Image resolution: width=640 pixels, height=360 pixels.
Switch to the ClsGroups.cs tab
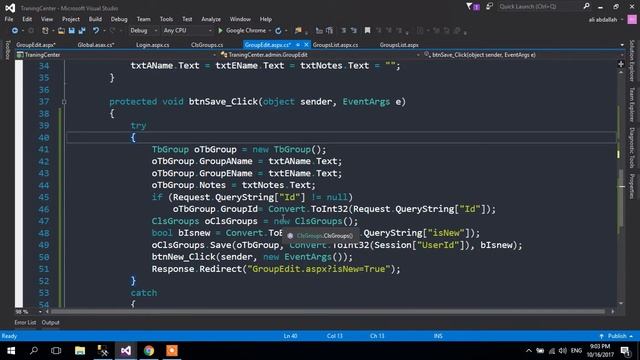pyautogui.click(x=207, y=45)
